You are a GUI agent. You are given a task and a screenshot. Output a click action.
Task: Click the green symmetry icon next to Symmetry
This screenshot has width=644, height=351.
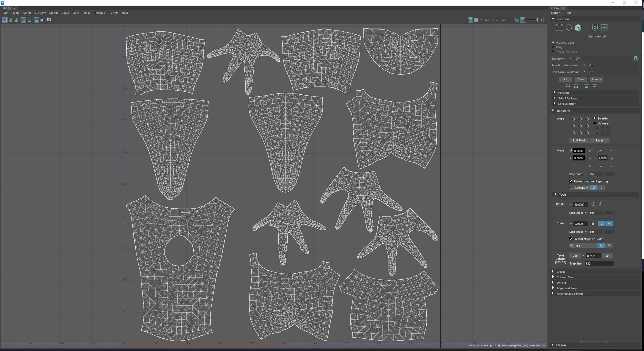635,58
